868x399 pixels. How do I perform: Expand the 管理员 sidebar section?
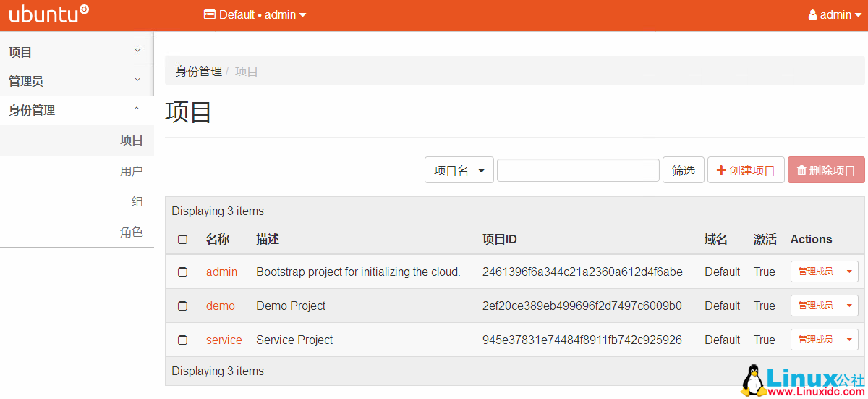(77, 81)
